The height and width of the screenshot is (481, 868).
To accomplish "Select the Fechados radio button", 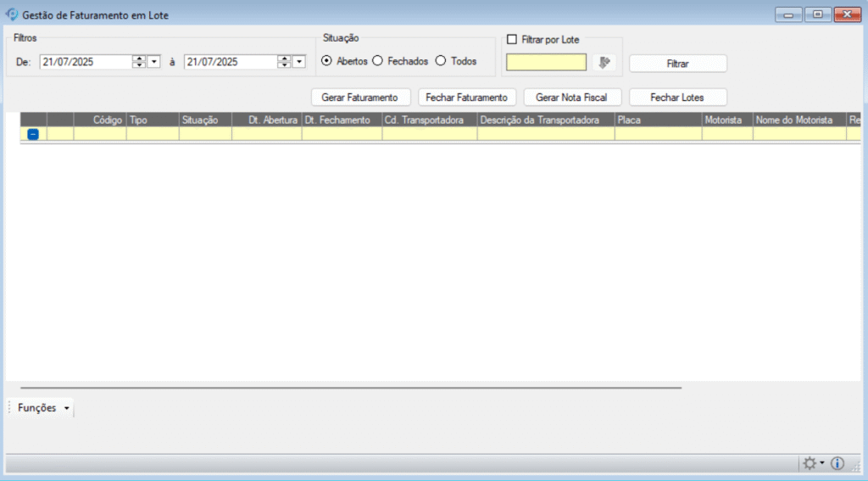I will click(378, 61).
